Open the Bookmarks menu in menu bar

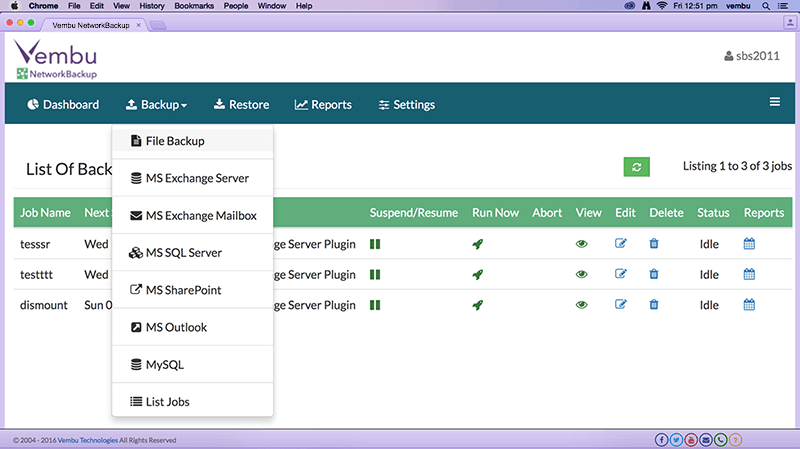pos(194,6)
